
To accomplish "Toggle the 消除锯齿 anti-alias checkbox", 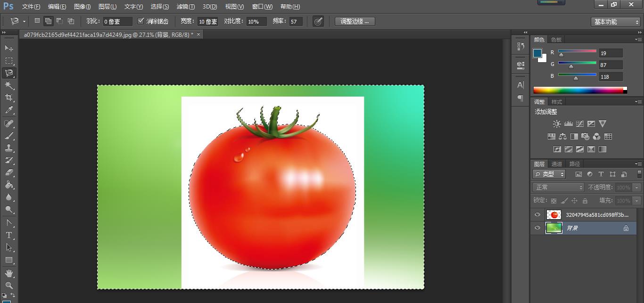I will pyautogui.click(x=140, y=21).
